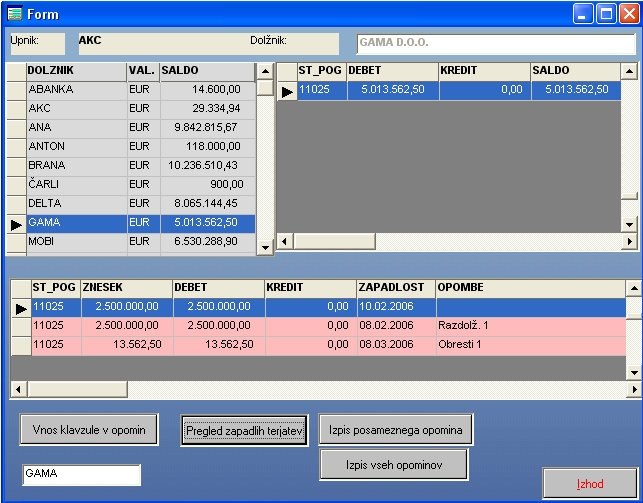The width and height of the screenshot is (643, 503).
Task: Click the 'GAMA D.O.O.' debtor name field
Action: coord(496,44)
